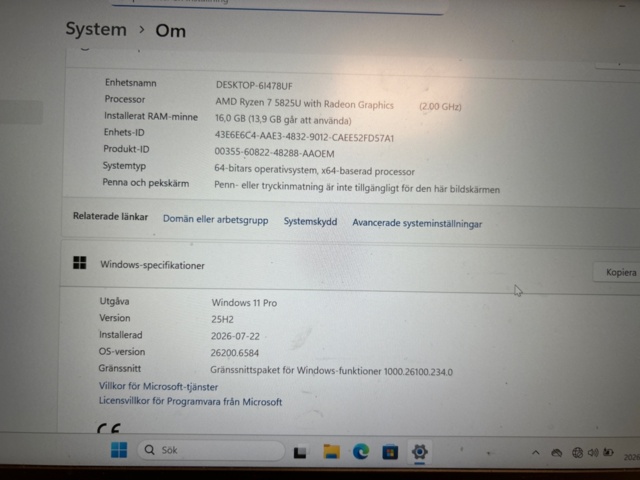This screenshot has height=480, width=640.
Task: Select the Enhets-ID value 43E6E6C4-AAE3-4832
Action: coord(304,137)
